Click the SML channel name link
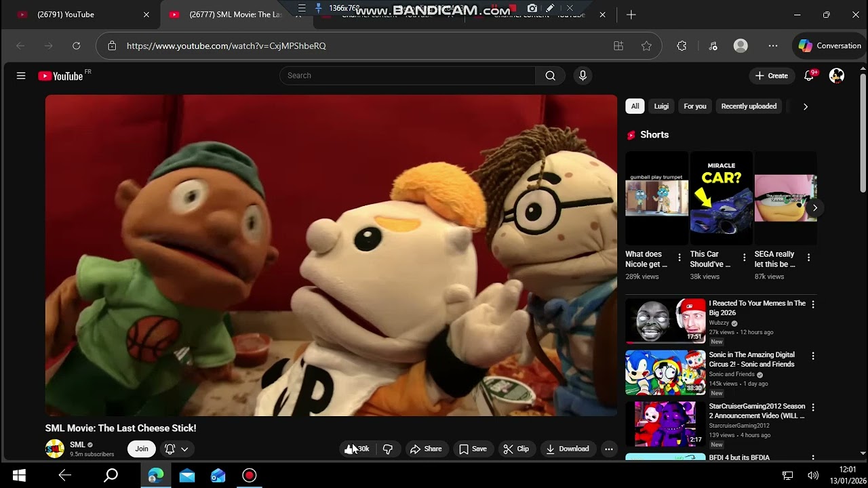 point(77,445)
